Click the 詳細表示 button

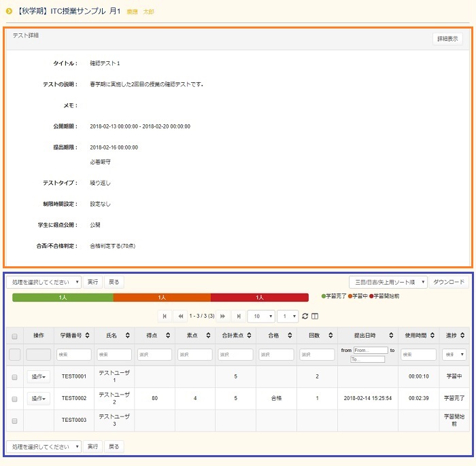(x=447, y=39)
